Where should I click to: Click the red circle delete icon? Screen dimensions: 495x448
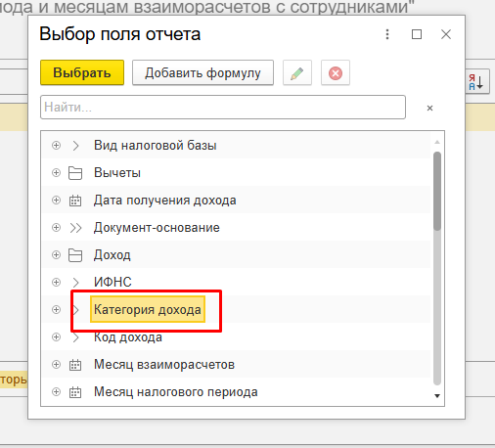336,72
